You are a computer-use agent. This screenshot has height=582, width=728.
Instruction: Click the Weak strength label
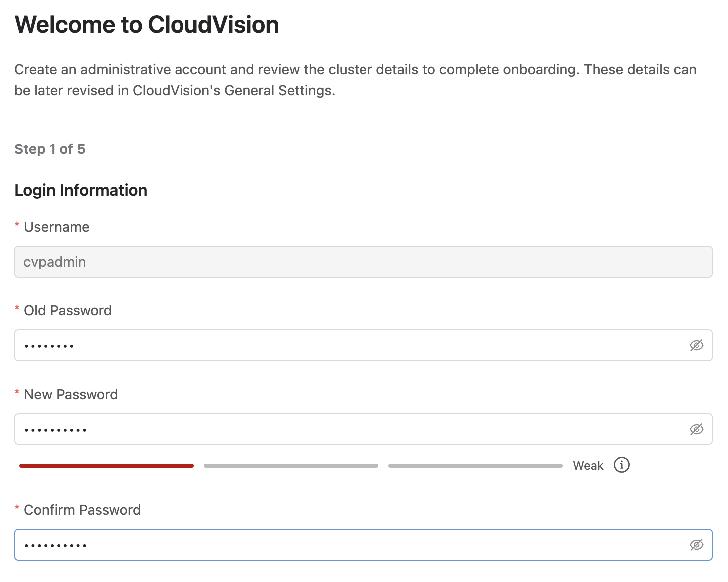coord(588,466)
